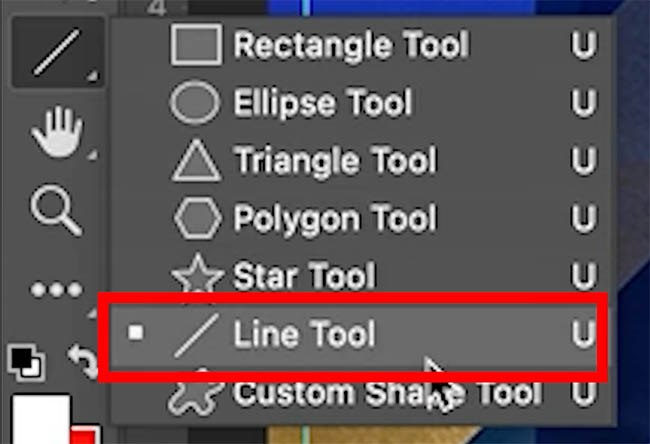This screenshot has height=444, width=650.
Task: Select the Custom Shape Tool icon
Action: [196, 394]
